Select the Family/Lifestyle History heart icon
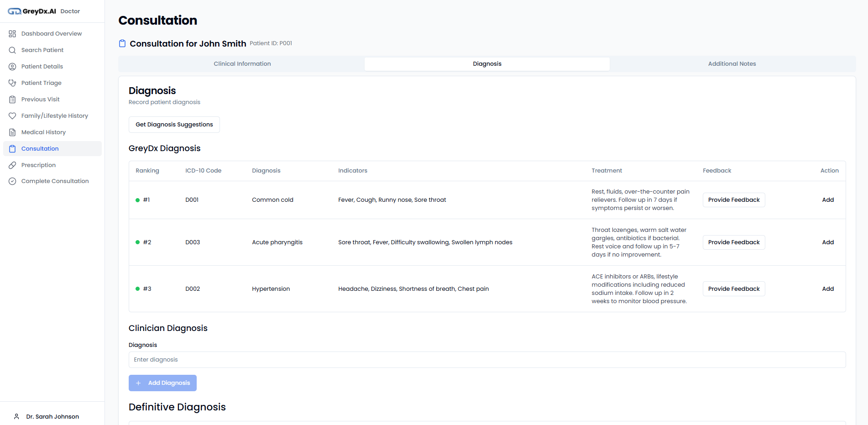This screenshot has width=868, height=425. tap(12, 115)
